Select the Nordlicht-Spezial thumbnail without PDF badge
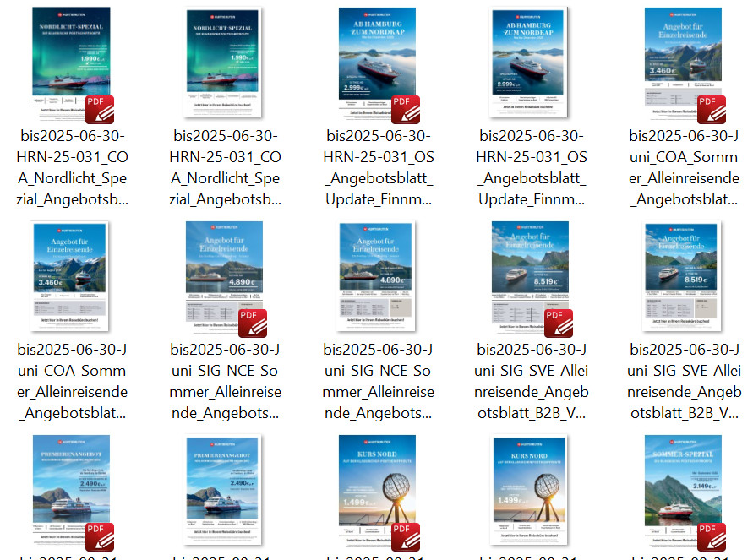753x560 pixels. pyautogui.click(x=224, y=63)
